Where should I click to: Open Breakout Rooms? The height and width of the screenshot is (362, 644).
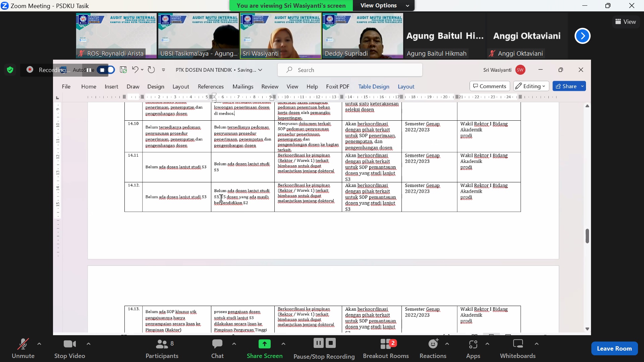[386, 349]
